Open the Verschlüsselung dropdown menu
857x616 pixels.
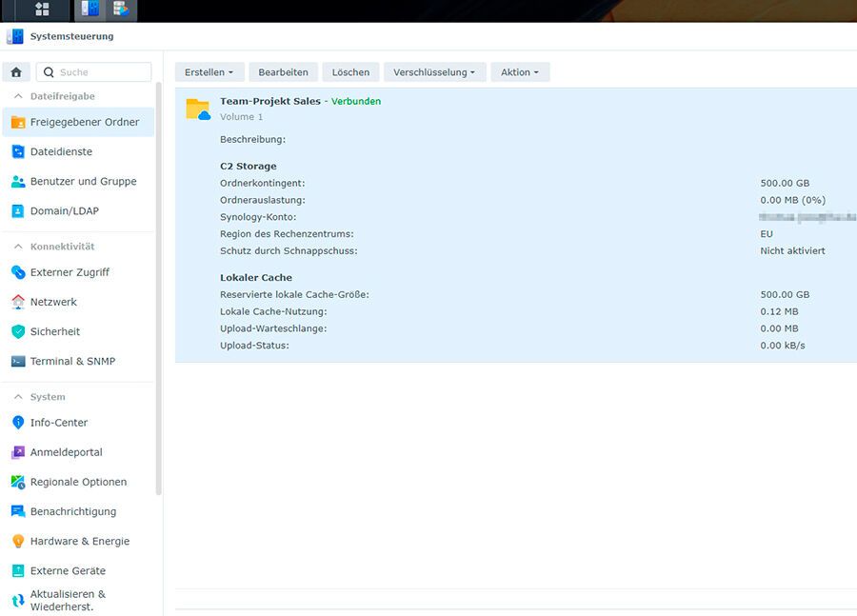coord(434,72)
